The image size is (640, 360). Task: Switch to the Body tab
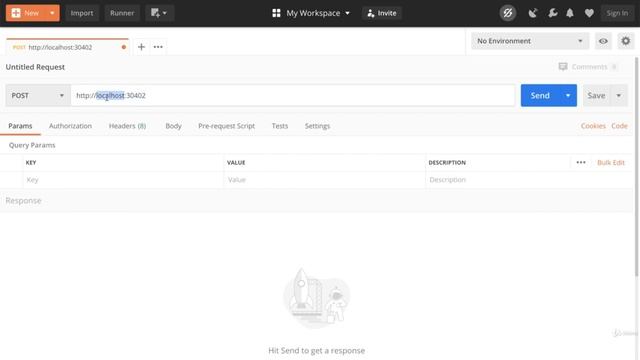(x=173, y=126)
